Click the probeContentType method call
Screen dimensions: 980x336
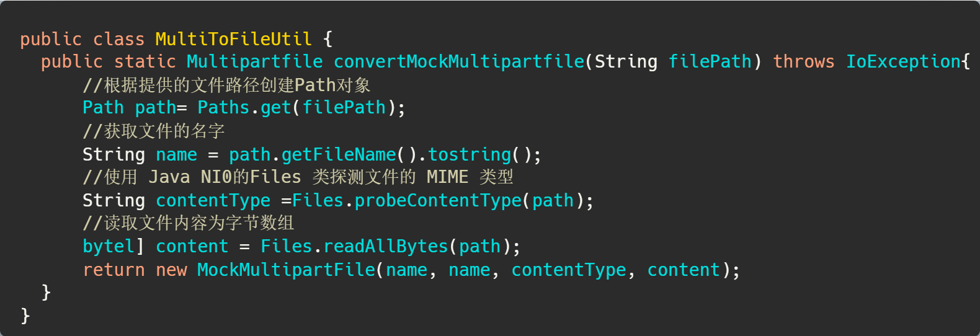[438, 201]
